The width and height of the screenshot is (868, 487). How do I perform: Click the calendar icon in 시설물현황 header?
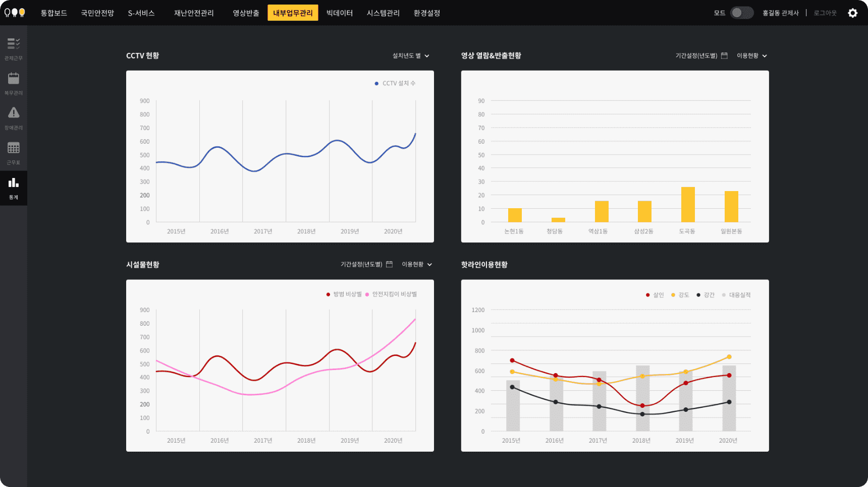click(x=389, y=264)
